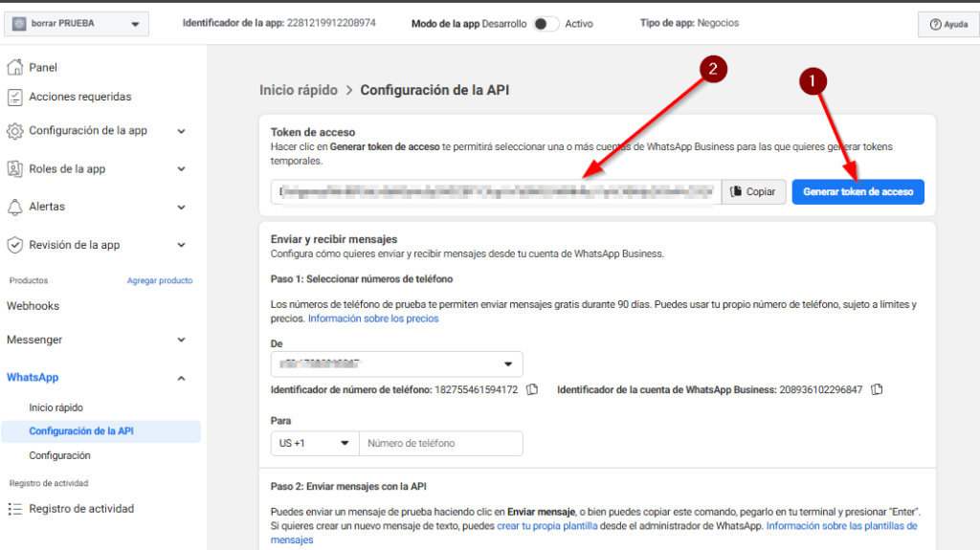Copy the phone number identifier 182755461594172

(x=532, y=389)
